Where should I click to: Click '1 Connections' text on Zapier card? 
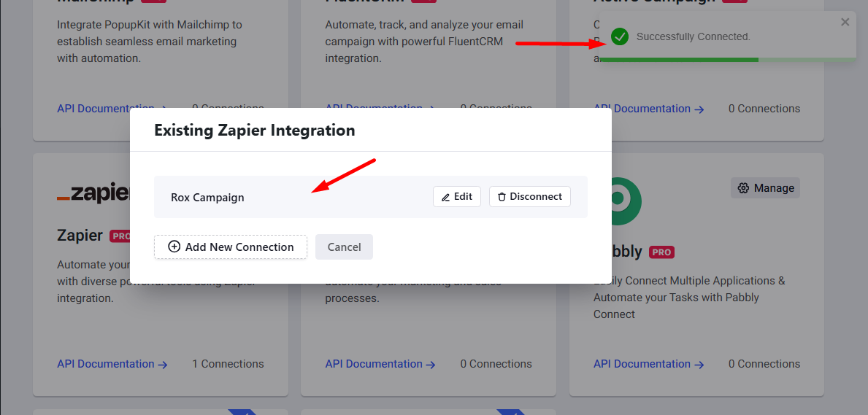click(228, 364)
